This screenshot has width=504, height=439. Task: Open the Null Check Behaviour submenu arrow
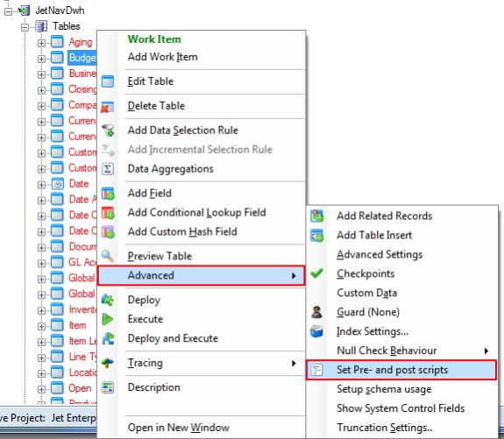click(x=486, y=351)
